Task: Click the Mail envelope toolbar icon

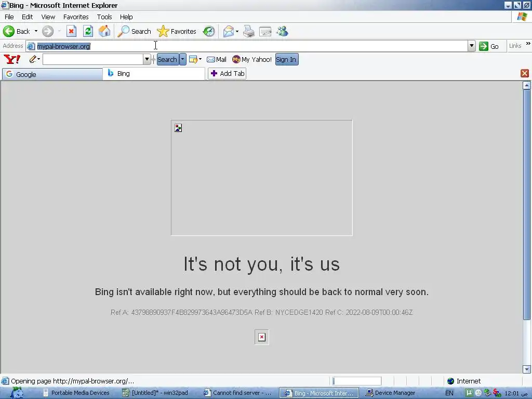Action: pos(229,31)
